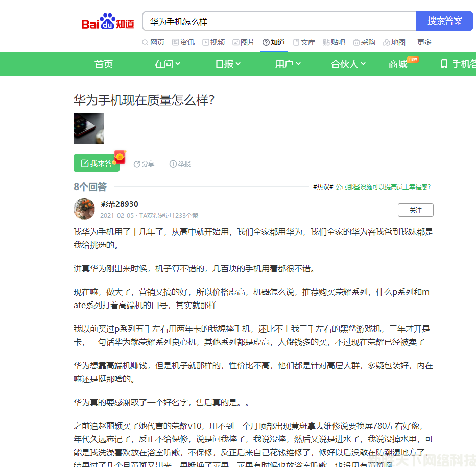
Task: Expand the 日报 dropdown menu
Action: coord(227,64)
